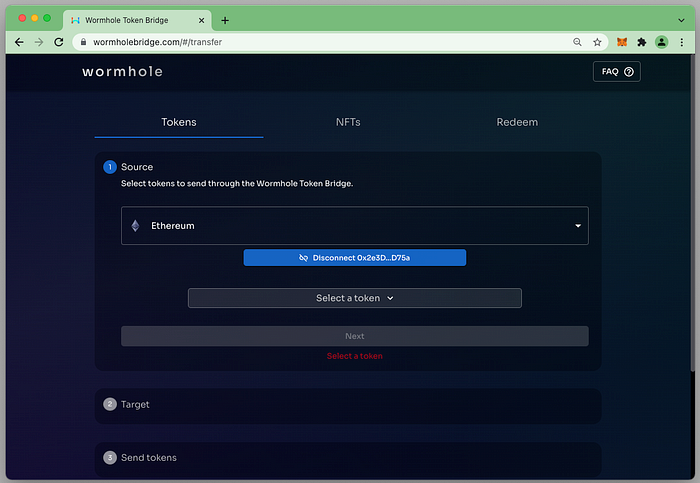Screen dimensions: 700x483
Task: Open the Ethereum source chain dropdown
Action: tap(354, 225)
